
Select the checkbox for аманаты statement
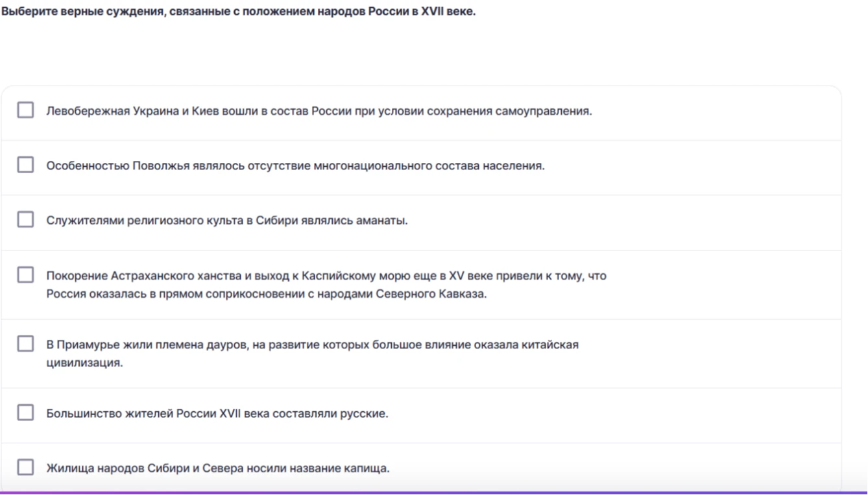click(x=25, y=220)
